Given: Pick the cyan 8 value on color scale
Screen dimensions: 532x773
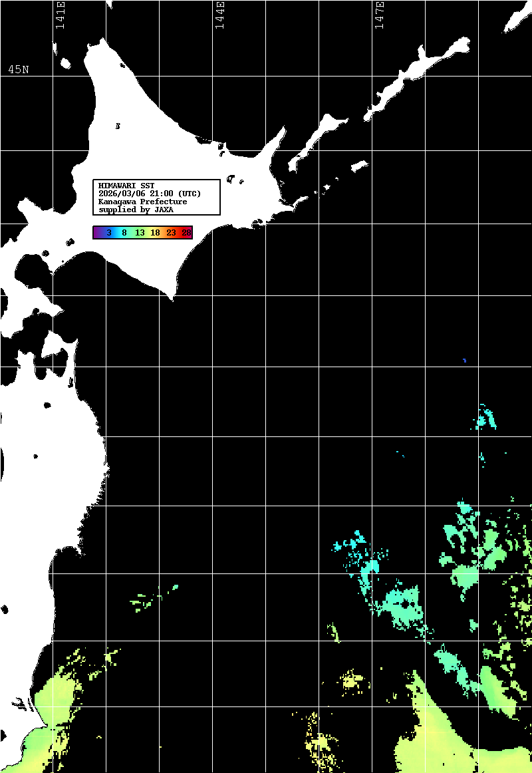Looking at the screenshot, I should [124, 233].
